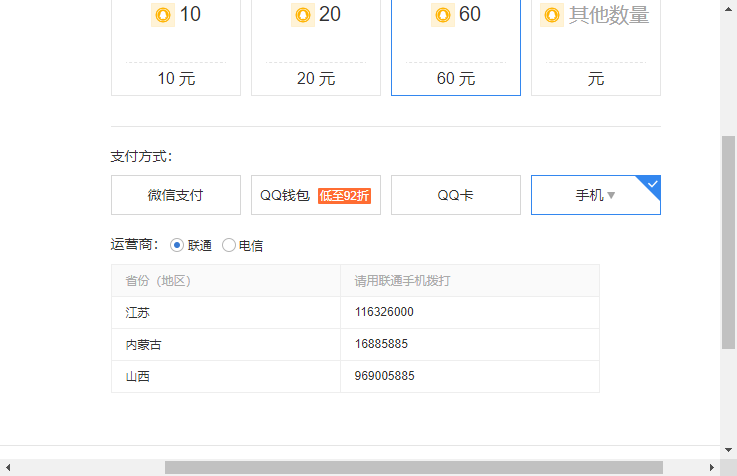Screen dimensions: 737x476
Task: Click the coin icon next to 10
Action: point(163,15)
